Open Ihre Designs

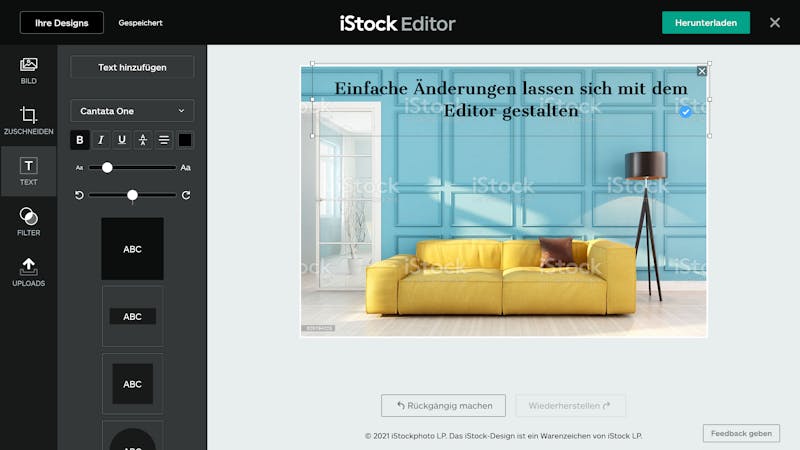[62, 22]
